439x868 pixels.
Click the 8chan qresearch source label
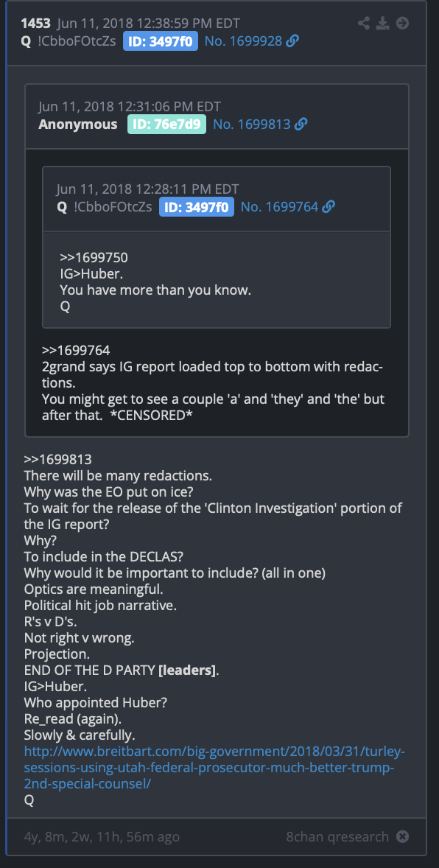337,836
